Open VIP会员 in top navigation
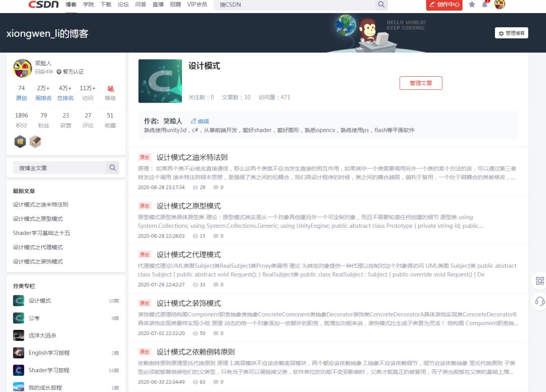546x392 pixels. (197, 5)
